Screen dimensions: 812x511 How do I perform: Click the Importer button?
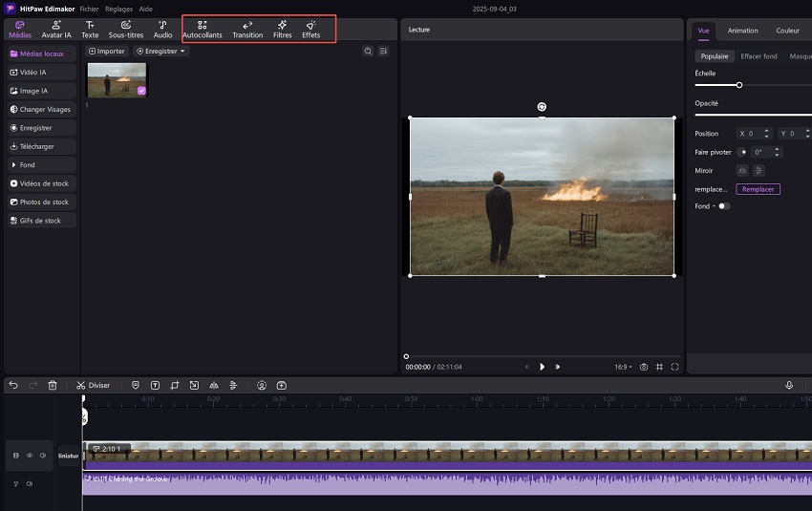107,52
